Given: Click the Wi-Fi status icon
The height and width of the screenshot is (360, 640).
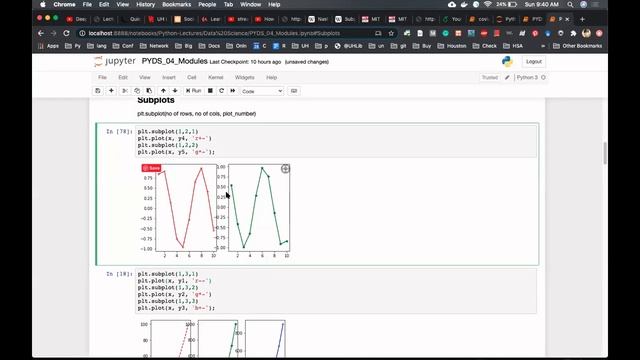Looking at the screenshot, I should coord(488,4).
